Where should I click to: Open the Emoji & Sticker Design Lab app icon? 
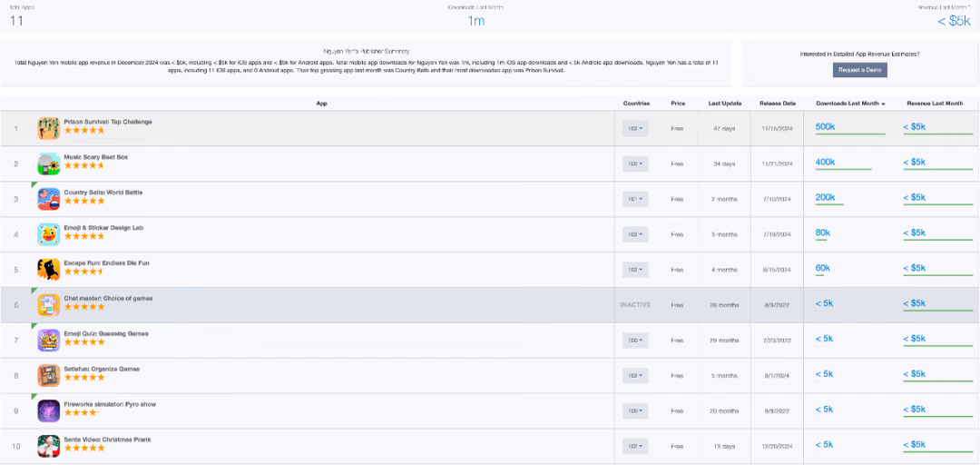pyautogui.click(x=49, y=234)
